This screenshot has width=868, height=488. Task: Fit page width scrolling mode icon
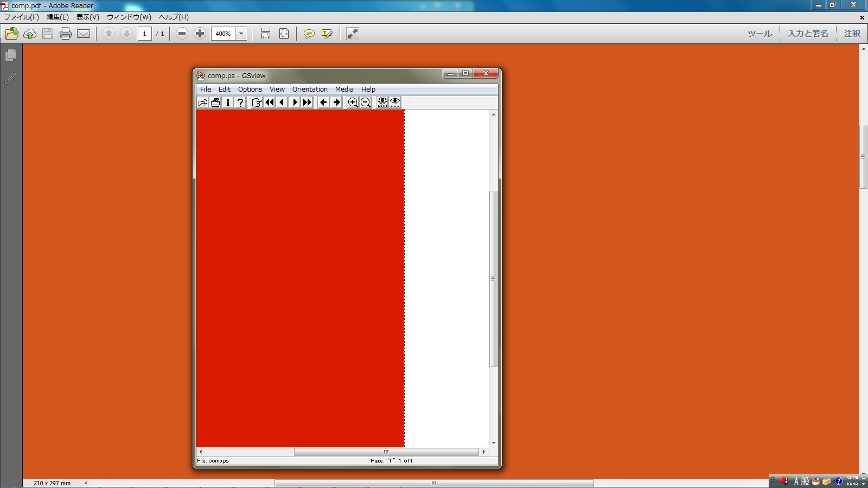[266, 34]
